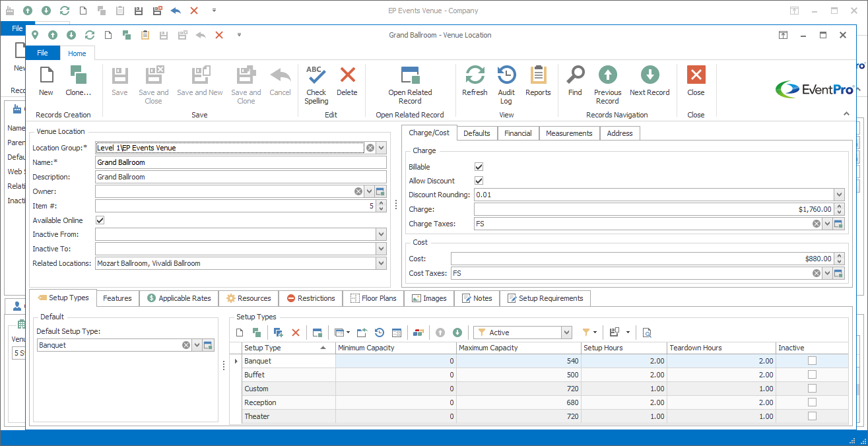Select the Measurements tab
The width and height of the screenshot is (868, 446).
[569, 133]
